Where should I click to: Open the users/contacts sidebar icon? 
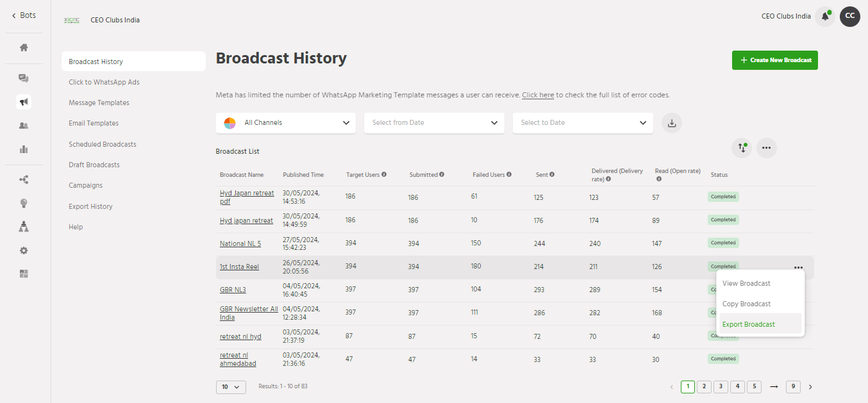click(x=24, y=126)
